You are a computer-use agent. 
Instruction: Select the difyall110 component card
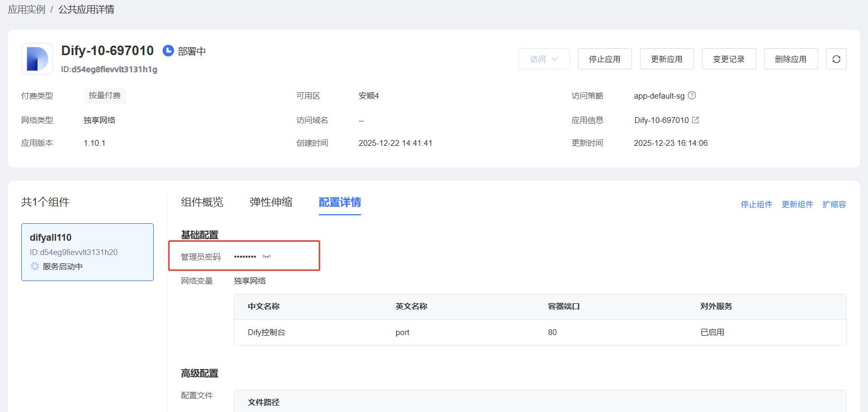coord(87,252)
